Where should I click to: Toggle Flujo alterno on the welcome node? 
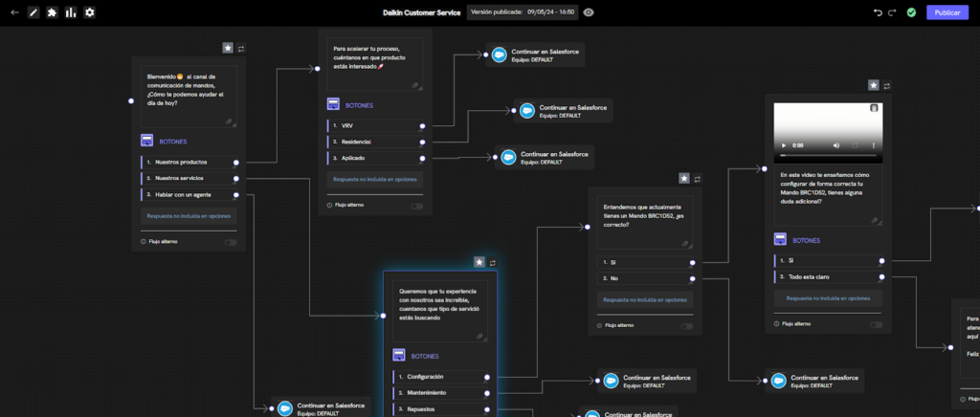[x=230, y=242]
